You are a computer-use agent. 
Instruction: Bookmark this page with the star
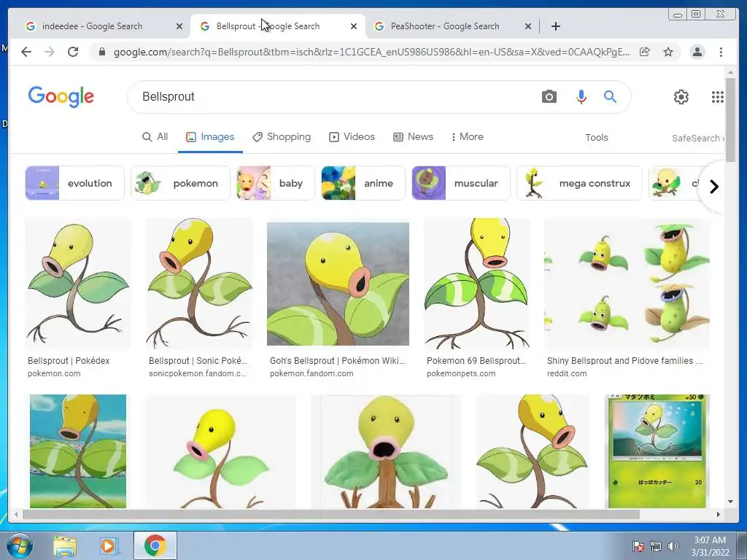pyautogui.click(x=668, y=52)
